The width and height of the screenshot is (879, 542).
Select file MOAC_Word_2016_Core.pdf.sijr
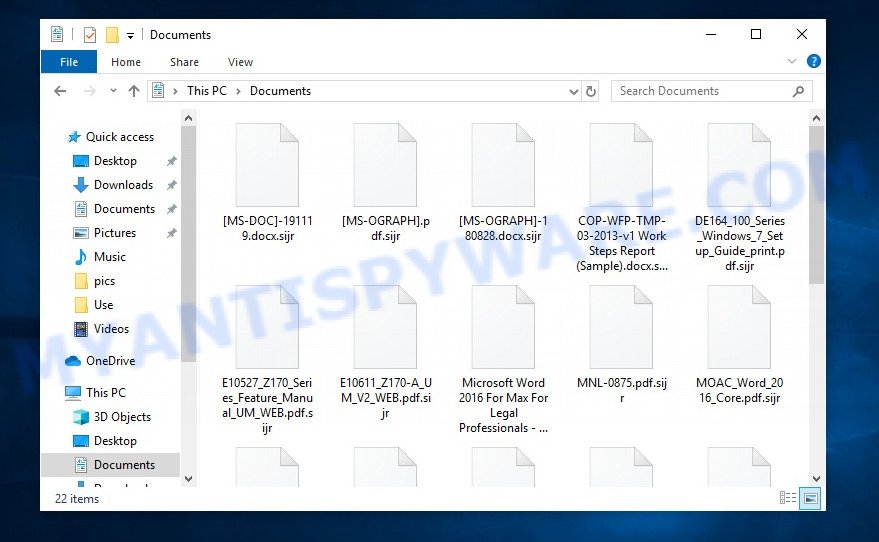tap(739, 345)
